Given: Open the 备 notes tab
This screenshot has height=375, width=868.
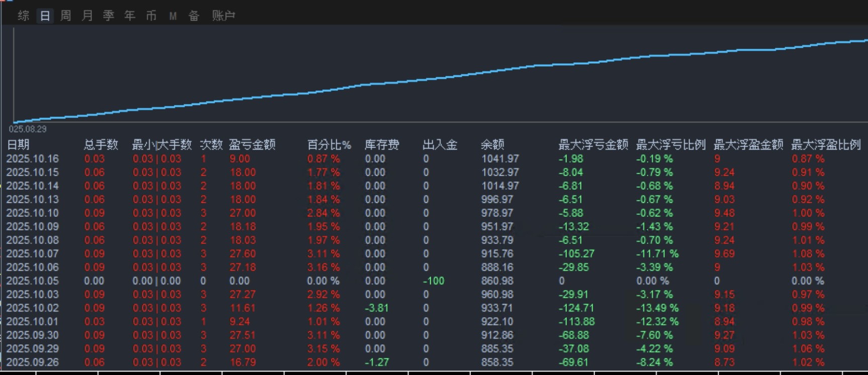Looking at the screenshot, I should [x=194, y=16].
